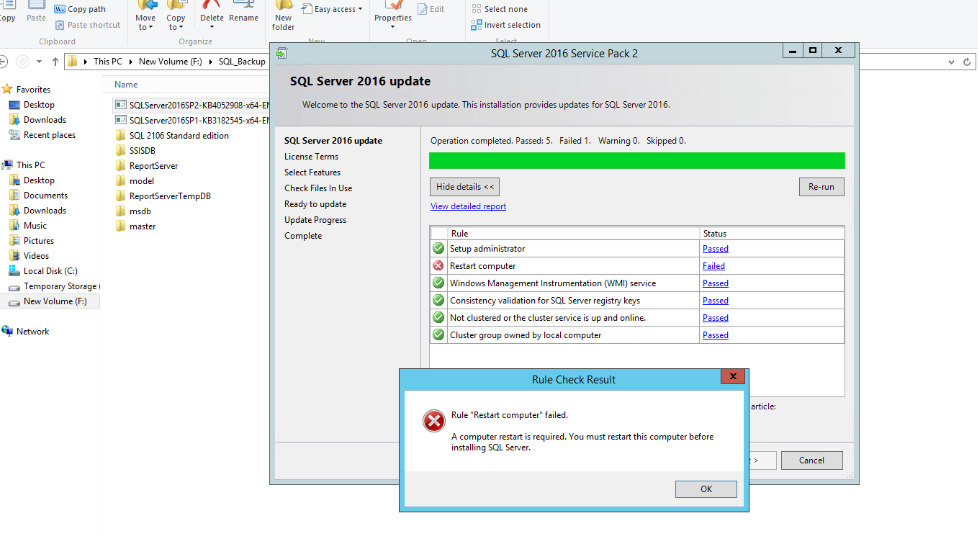Screen dimensions: 978x537
Task: Select Ready to update step
Action: [x=315, y=205]
